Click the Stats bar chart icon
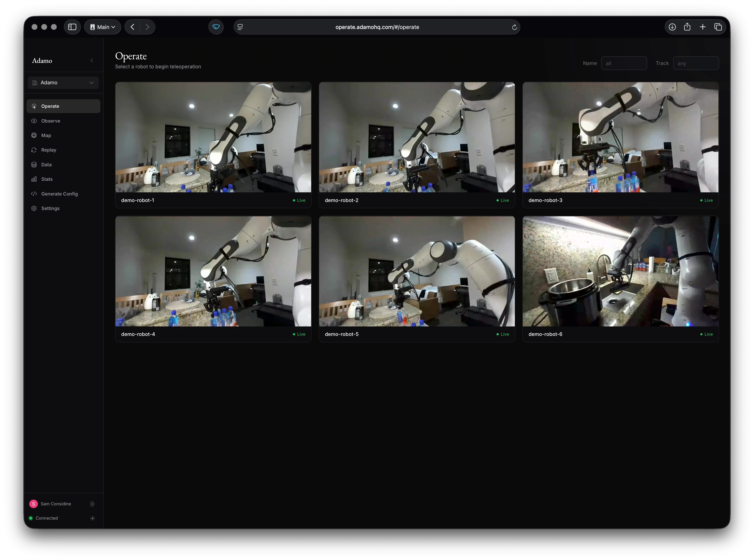This screenshot has width=754, height=560. [x=34, y=179]
